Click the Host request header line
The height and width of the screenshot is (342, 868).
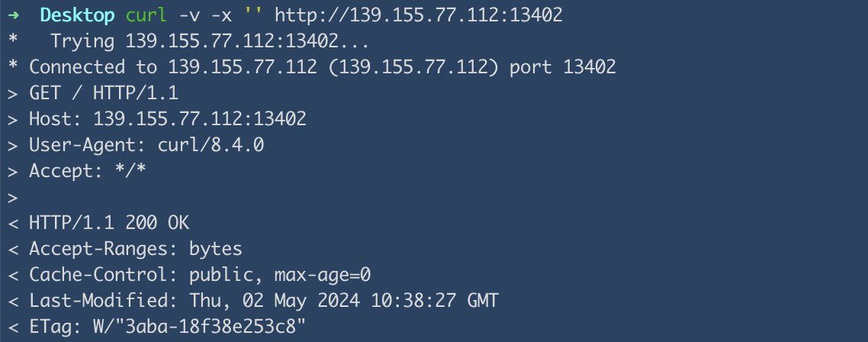tap(168, 119)
